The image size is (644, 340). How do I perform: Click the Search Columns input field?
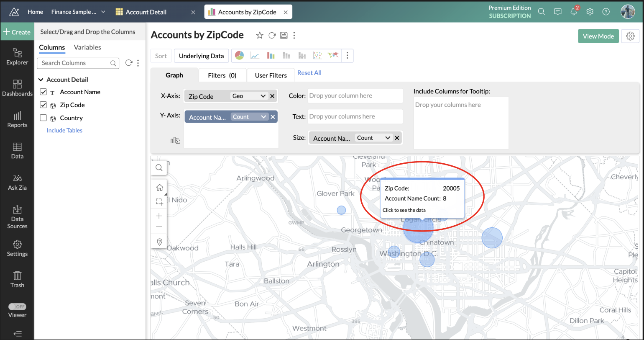pos(78,63)
